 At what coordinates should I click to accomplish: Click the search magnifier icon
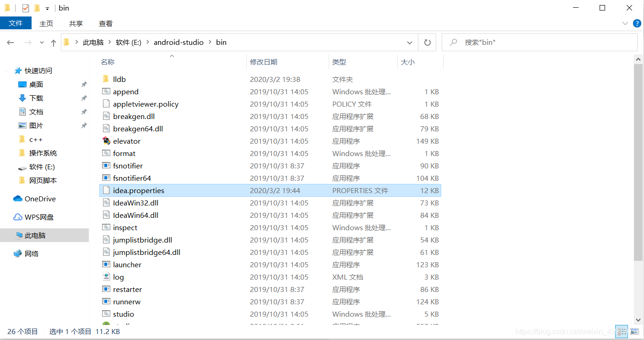(453, 42)
